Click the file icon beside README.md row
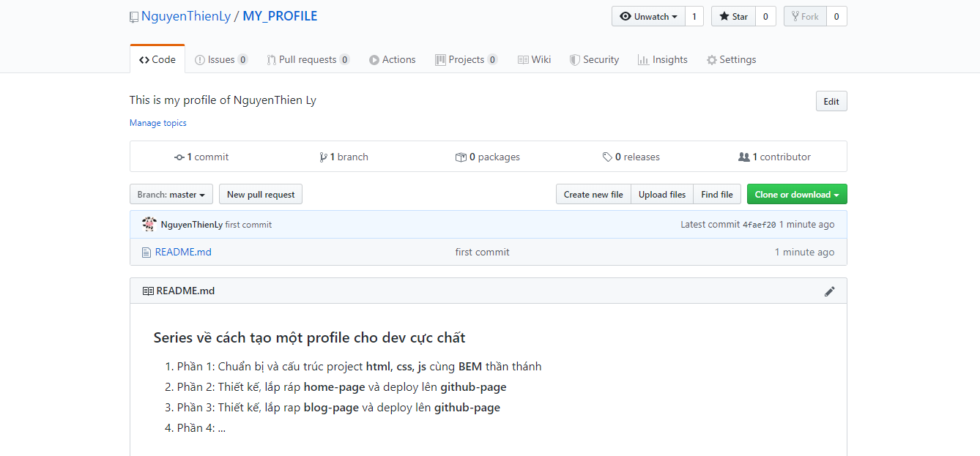The image size is (980, 456). tap(146, 252)
